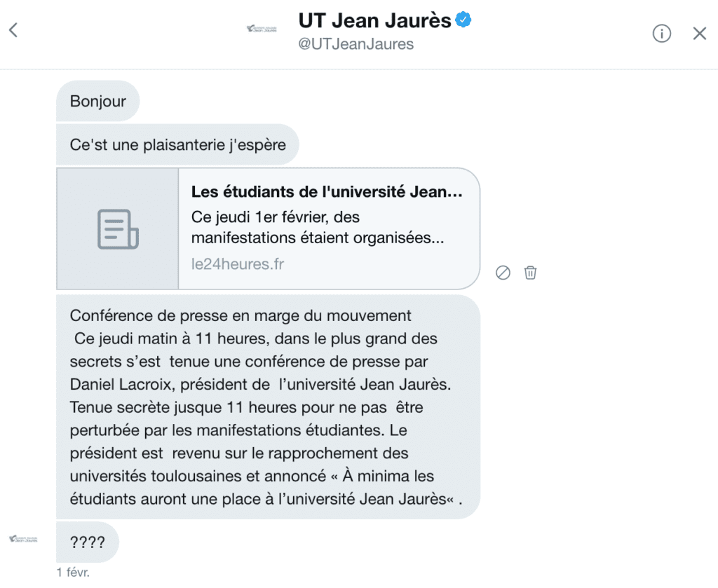Open the @UTJeanJaures handle
This screenshot has width=718, height=588.
(x=355, y=44)
